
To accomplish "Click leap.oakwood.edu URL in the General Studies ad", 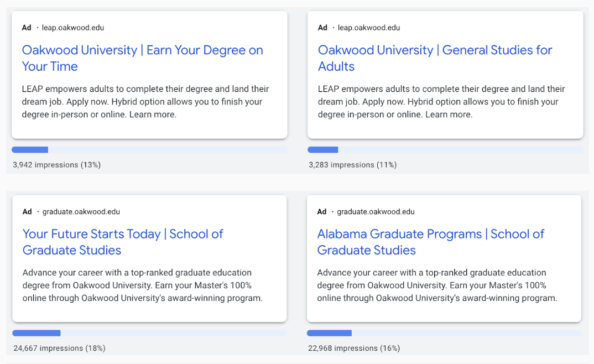I will pyautogui.click(x=369, y=28).
